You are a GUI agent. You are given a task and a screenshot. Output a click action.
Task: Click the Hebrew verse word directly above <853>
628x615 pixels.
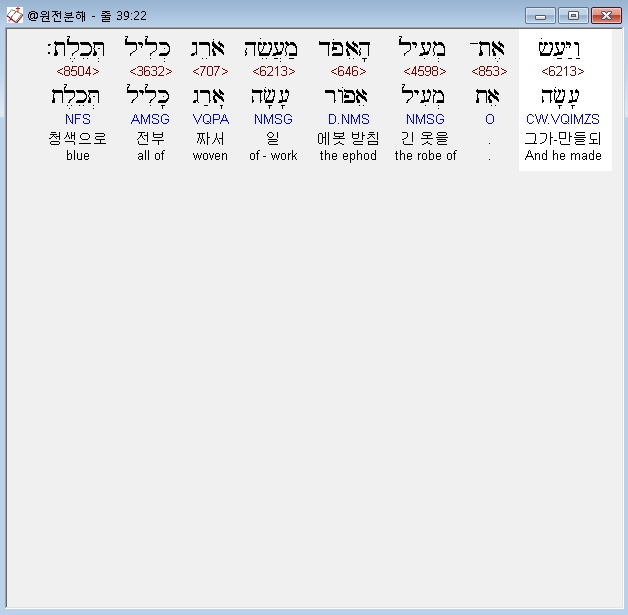487,49
